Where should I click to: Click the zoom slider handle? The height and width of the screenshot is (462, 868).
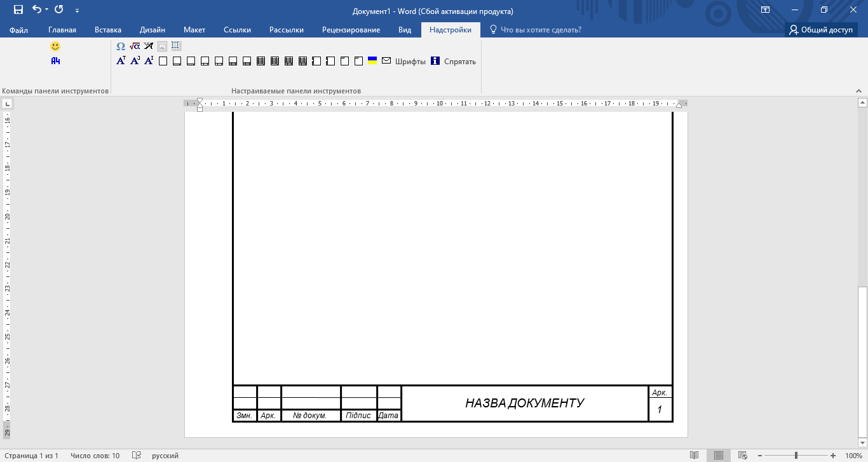coord(796,456)
